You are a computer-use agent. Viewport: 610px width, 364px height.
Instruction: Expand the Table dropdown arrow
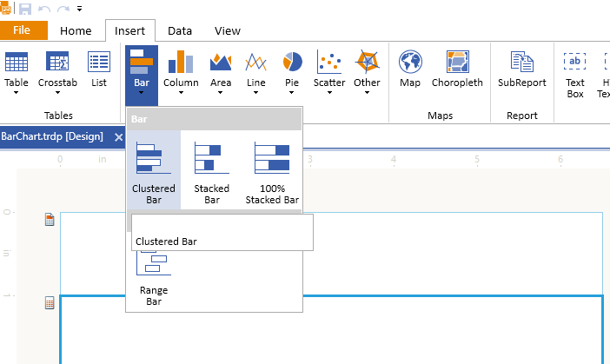[x=16, y=93]
